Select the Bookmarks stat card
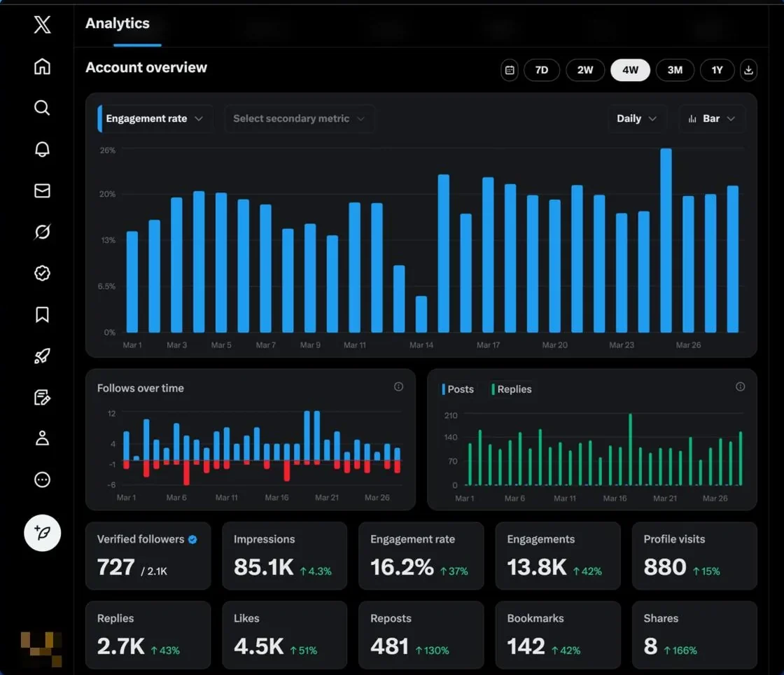Screen dimensions: 784x675 click(x=557, y=634)
